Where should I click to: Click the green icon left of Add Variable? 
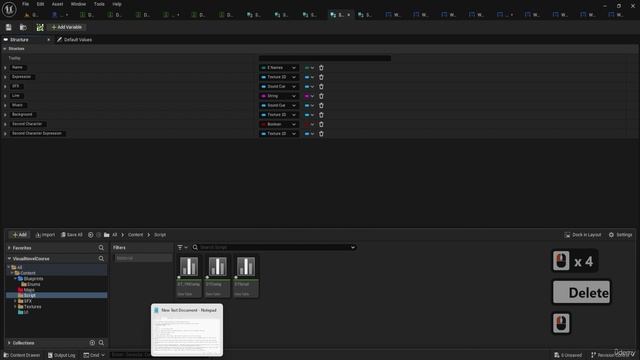pyautogui.click(x=40, y=27)
